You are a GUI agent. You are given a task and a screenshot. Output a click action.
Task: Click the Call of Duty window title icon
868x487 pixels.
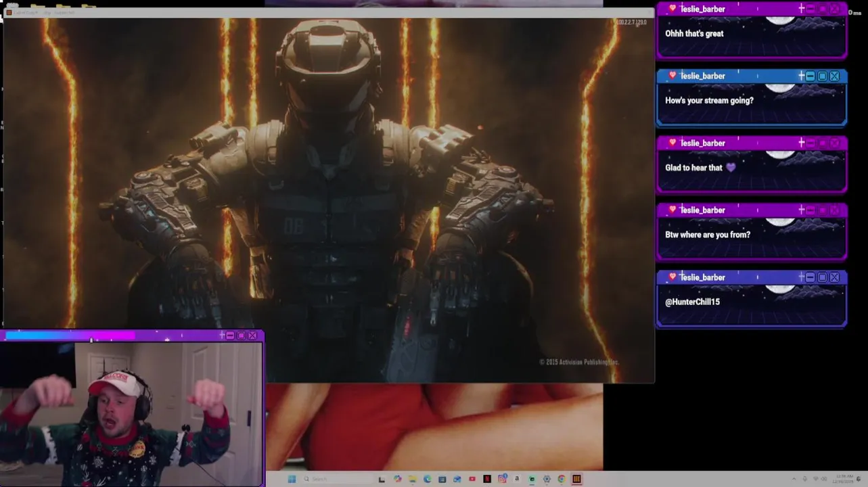click(x=8, y=12)
